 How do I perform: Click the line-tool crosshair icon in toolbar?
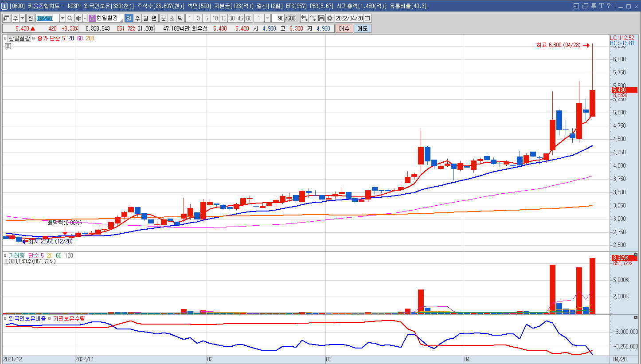coord(313,18)
